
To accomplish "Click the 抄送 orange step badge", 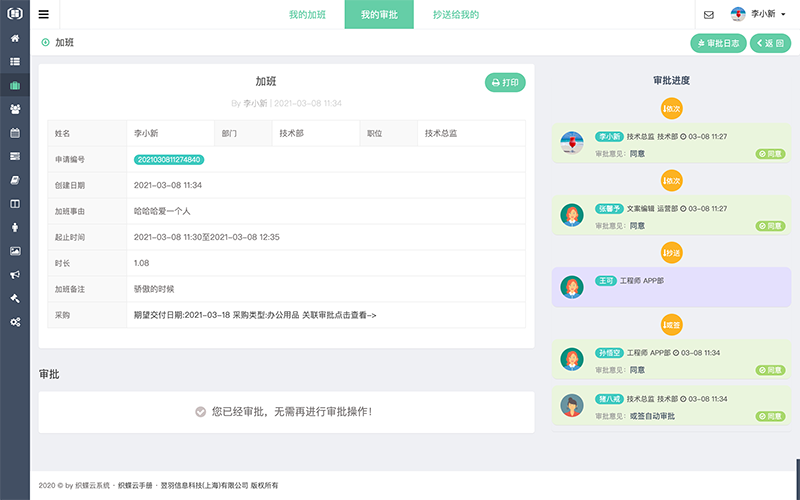I will click(671, 253).
